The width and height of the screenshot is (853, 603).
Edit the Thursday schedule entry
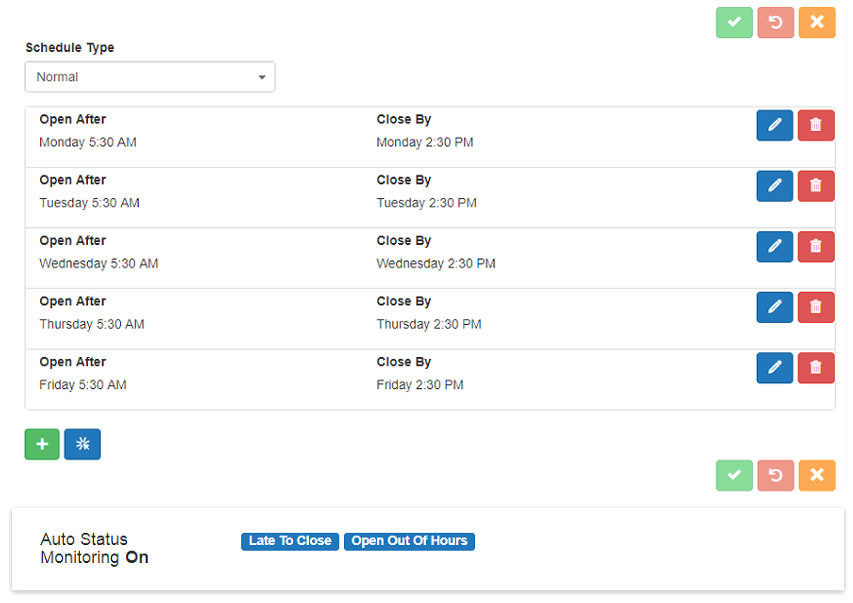pos(774,307)
